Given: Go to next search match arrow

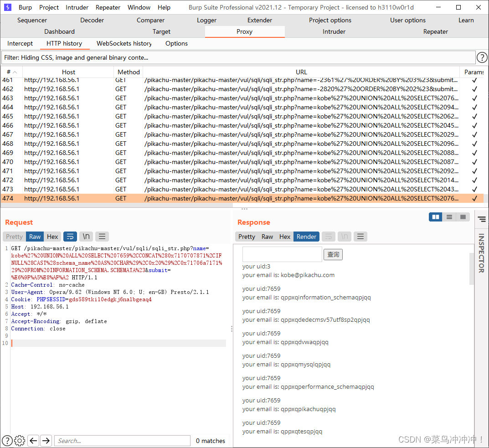Looking at the screenshot, I should pos(46,441).
